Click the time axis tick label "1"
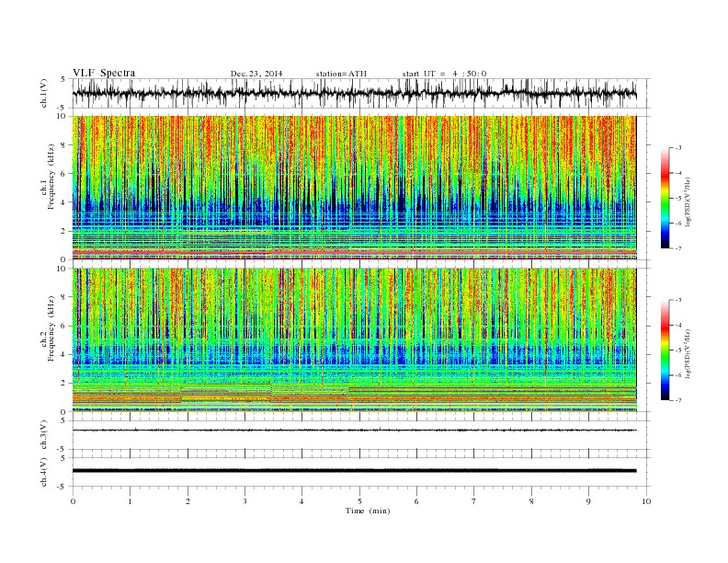728x563 pixels. [x=130, y=501]
